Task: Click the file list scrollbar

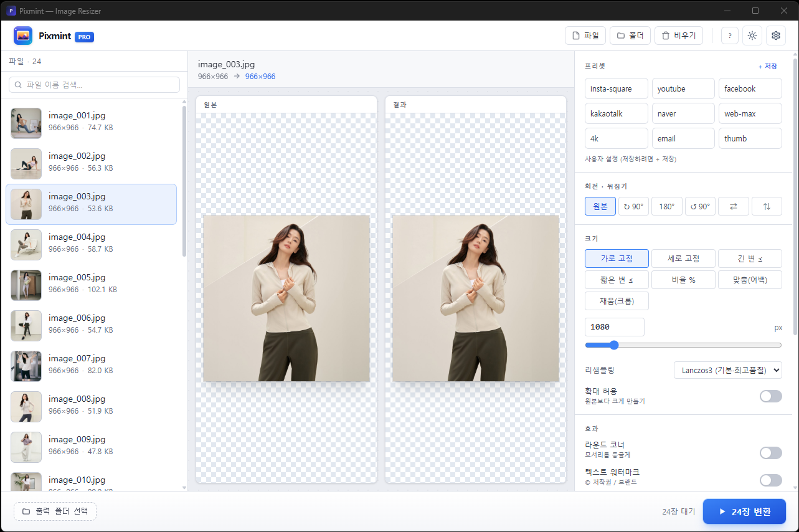Action: [184, 181]
